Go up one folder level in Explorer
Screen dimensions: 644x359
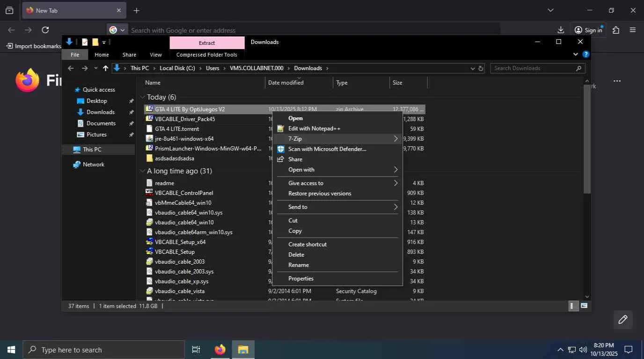[x=105, y=68]
